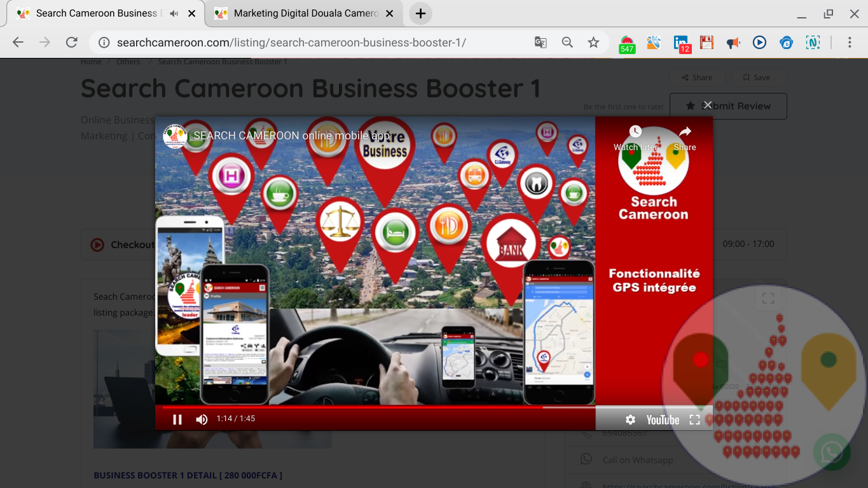This screenshot has height=488, width=868.
Task: Close the Search Cameroon Business tab
Action: pyautogui.click(x=191, y=13)
